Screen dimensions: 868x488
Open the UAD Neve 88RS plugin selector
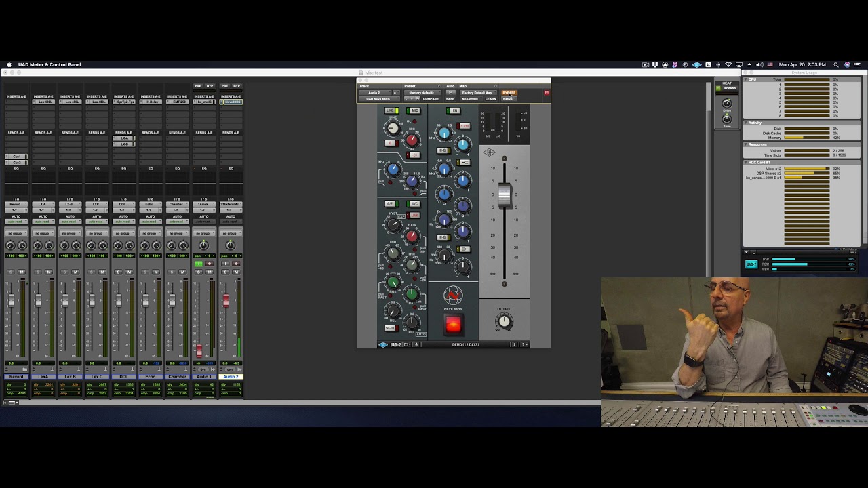point(379,99)
